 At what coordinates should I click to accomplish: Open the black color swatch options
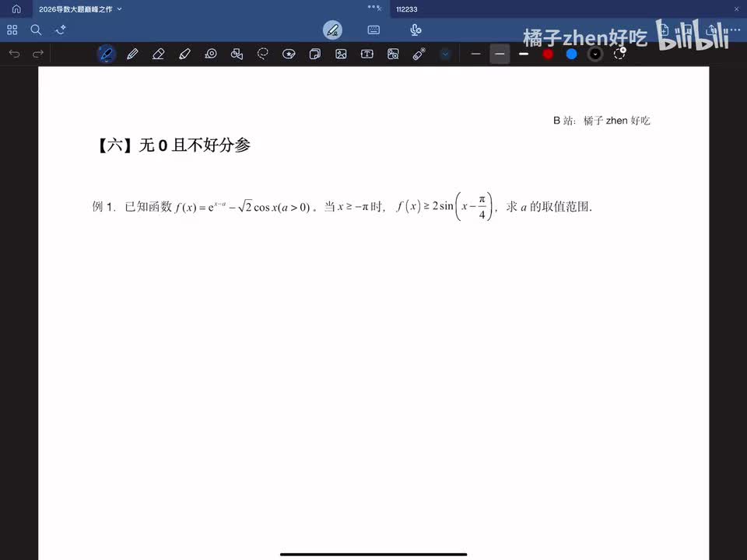click(x=595, y=54)
